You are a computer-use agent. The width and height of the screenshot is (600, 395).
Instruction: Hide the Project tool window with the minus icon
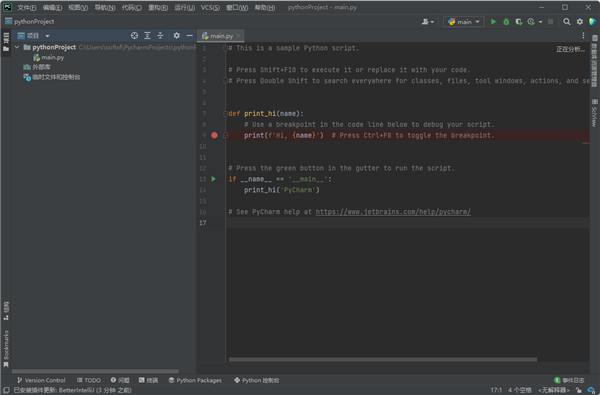pyautogui.click(x=189, y=36)
